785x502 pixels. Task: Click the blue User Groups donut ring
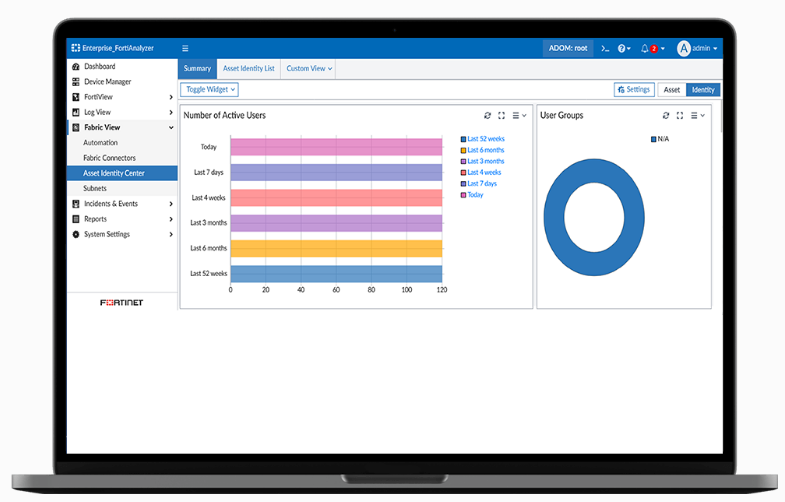coord(553,218)
